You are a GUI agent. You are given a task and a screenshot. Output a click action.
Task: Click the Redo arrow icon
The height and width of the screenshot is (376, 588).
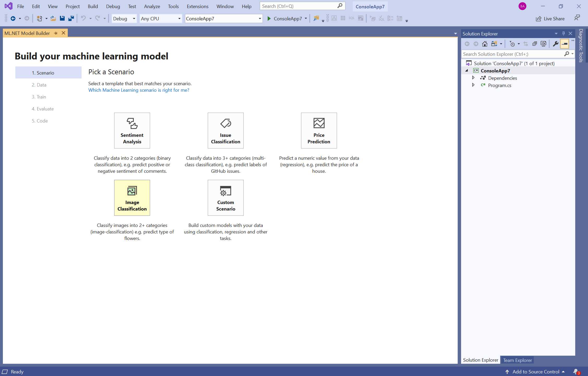point(97,18)
